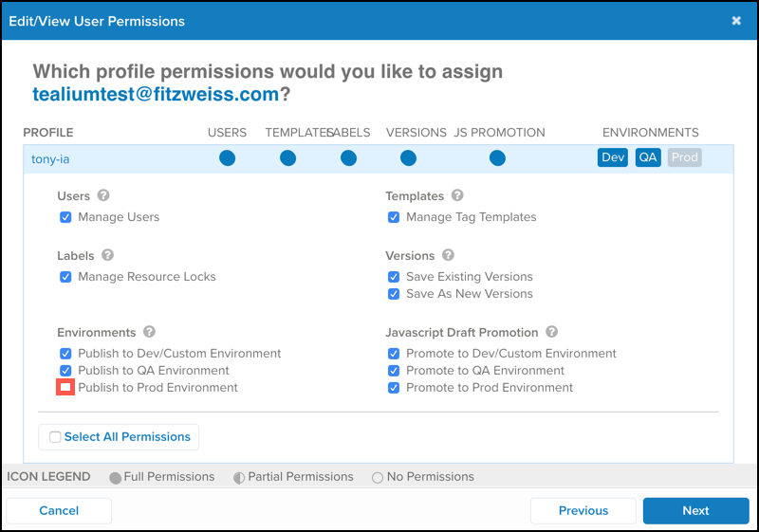Viewport: 759px width, 532px height.
Task: Go back with the Previous button
Action: point(583,510)
